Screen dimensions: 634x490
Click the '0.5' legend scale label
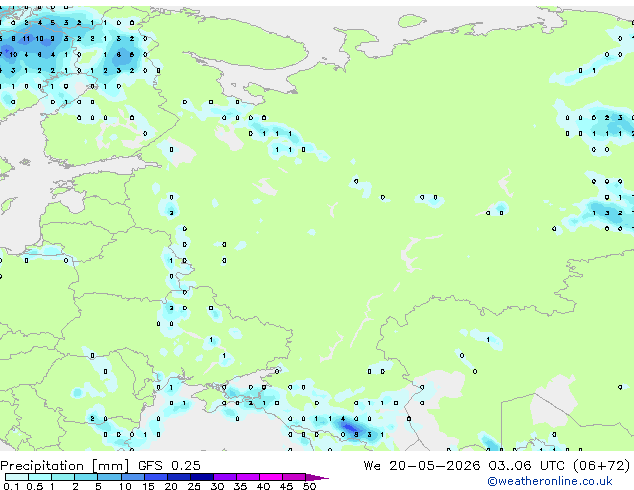34,486
